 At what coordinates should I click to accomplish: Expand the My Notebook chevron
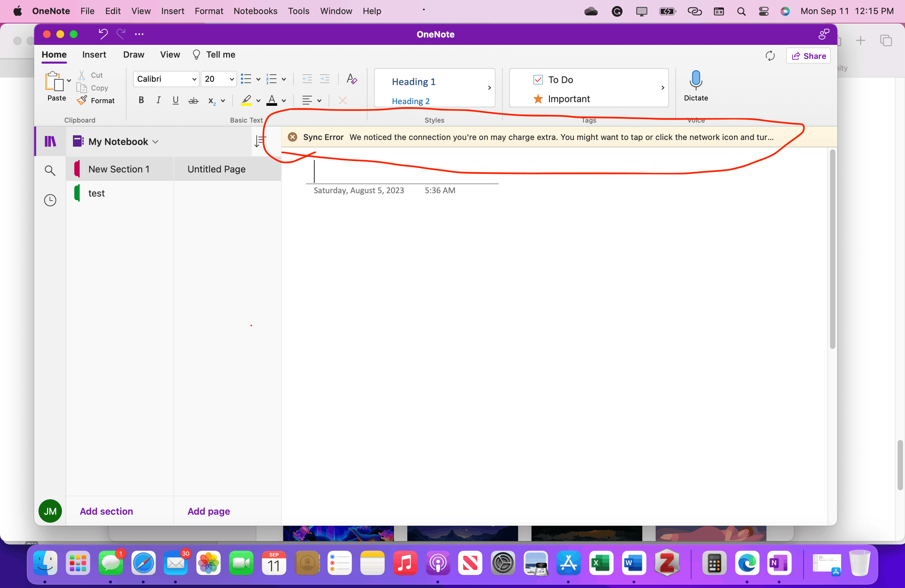click(155, 142)
